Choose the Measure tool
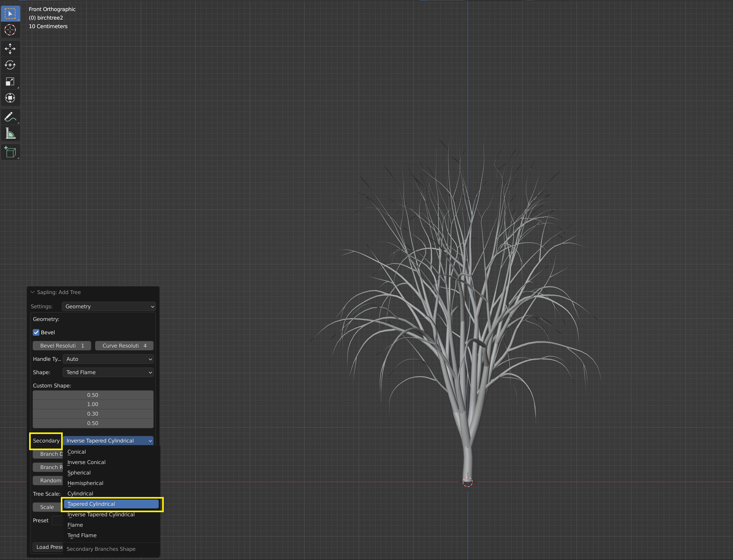Viewport: 733px width, 560px height. 10,133
